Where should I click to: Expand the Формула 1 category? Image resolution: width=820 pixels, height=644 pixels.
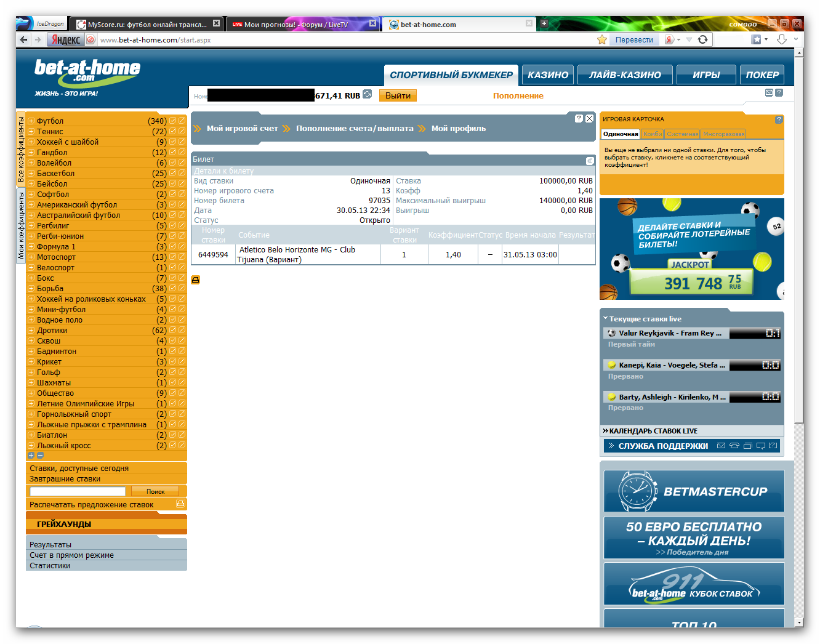click(x=31, y=247)
